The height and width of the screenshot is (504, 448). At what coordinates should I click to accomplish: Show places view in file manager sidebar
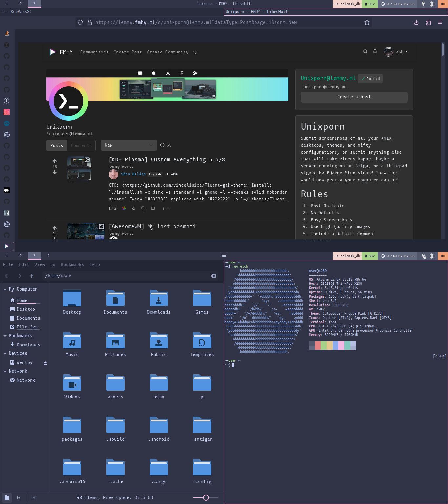(x=7, y=497)
